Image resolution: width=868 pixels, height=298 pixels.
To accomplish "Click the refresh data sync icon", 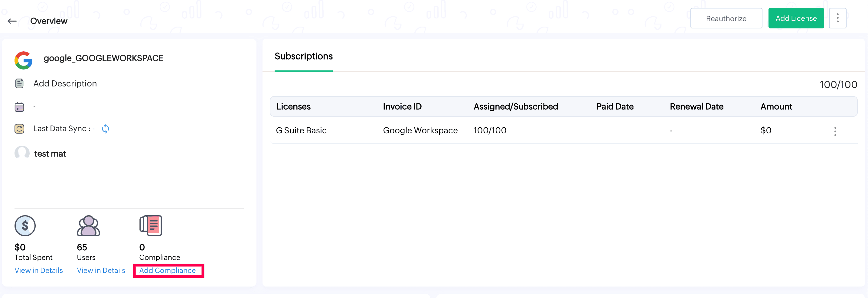I will pyautogui.click(x=106, y=129).
